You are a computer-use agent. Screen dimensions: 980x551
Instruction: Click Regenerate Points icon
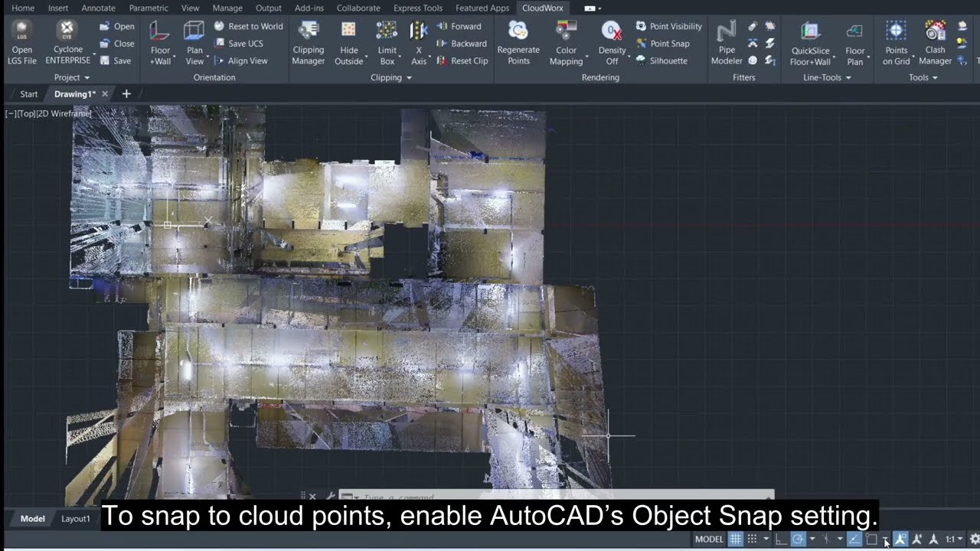pyautogui.click(x=518, y=31)
